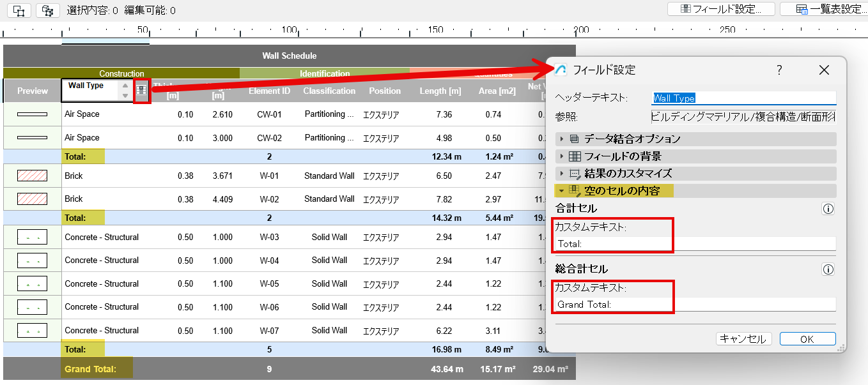This screenshot has height=385, width=868.
Task: Click the Wall Schedule title bar
Action: click(x=289, y=56)
